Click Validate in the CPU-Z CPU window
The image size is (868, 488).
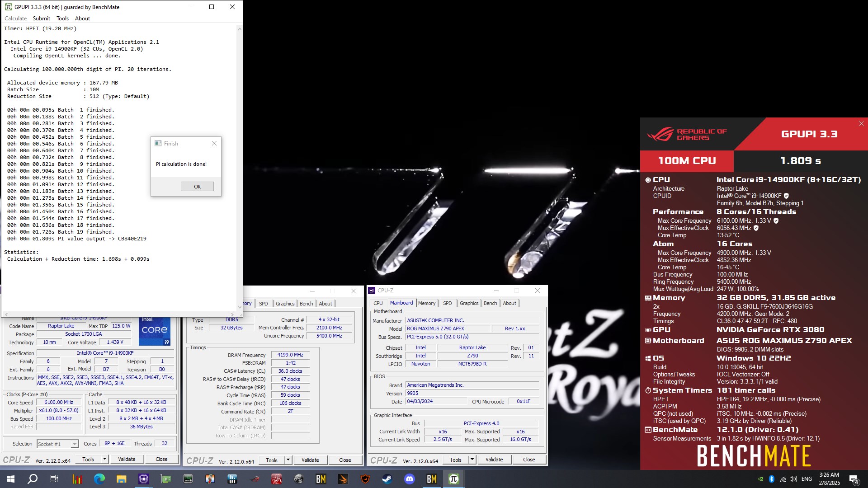coord(127,459)
